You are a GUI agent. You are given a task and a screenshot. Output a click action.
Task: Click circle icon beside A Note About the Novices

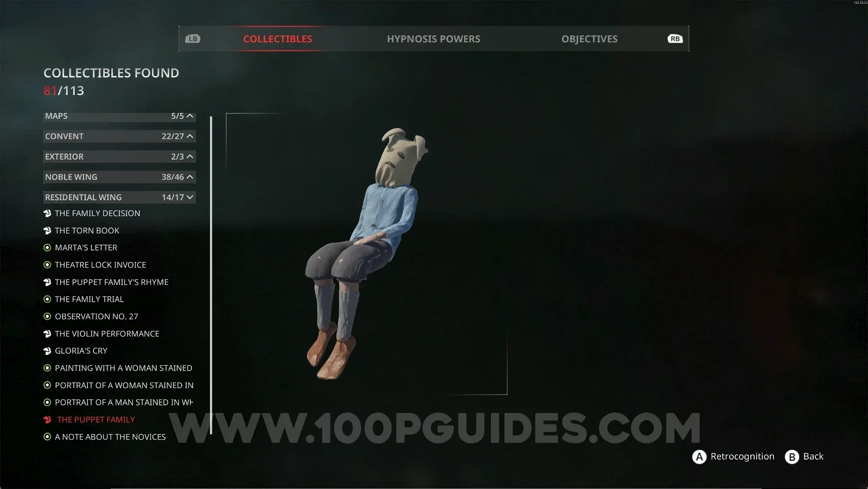click(47, 437)
